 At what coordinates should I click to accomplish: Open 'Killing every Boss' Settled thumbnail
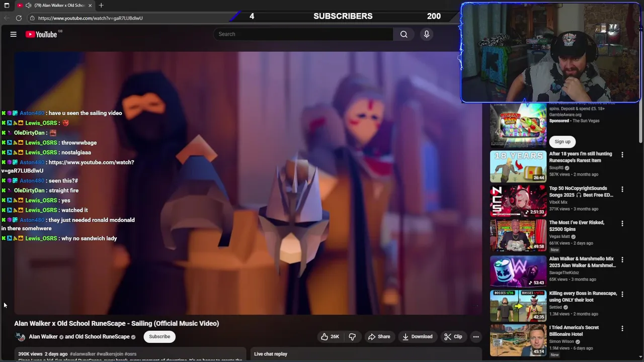518,306
